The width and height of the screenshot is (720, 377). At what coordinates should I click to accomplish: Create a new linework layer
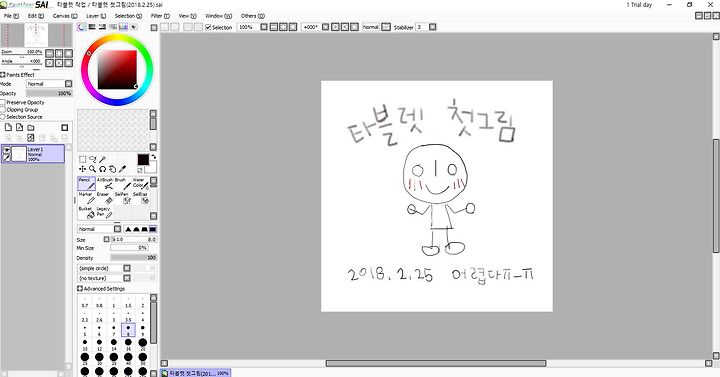click(19, 127)
